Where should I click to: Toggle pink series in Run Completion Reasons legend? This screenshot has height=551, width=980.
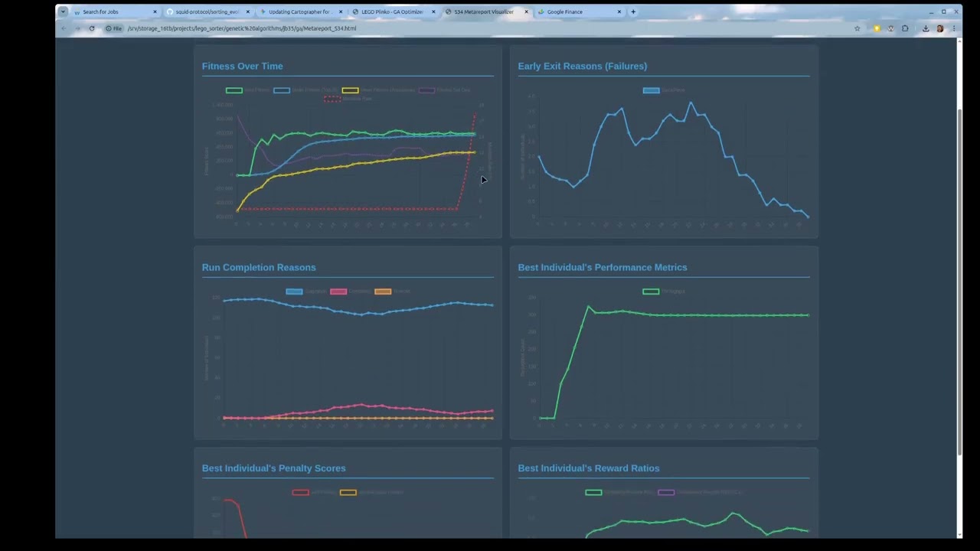tap(338, 292)
